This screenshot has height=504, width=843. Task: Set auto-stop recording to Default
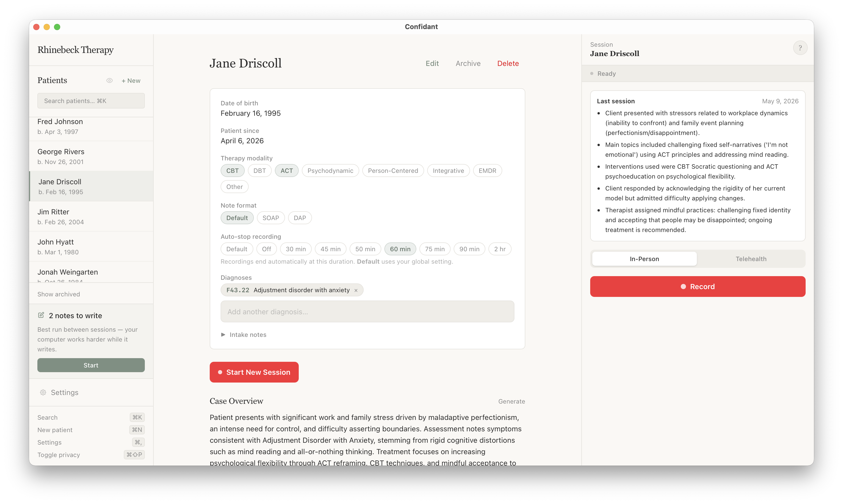click(237, 249)
